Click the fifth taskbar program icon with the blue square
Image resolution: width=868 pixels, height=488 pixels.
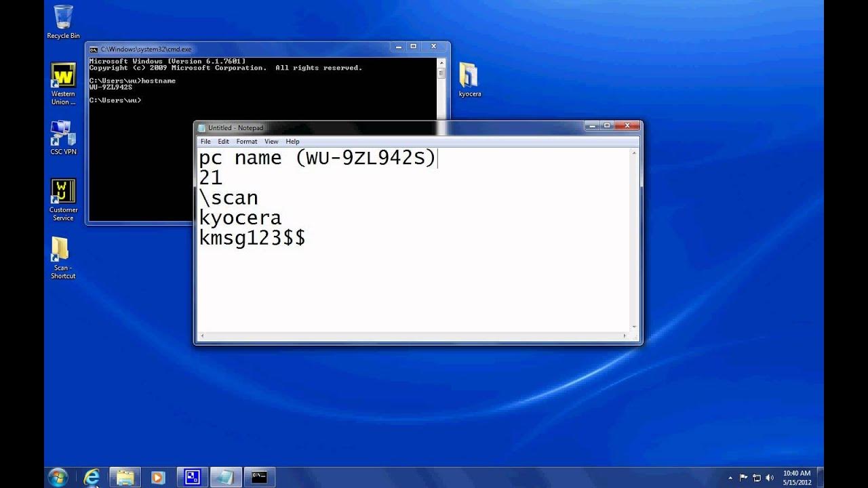(x=192, y=476)
